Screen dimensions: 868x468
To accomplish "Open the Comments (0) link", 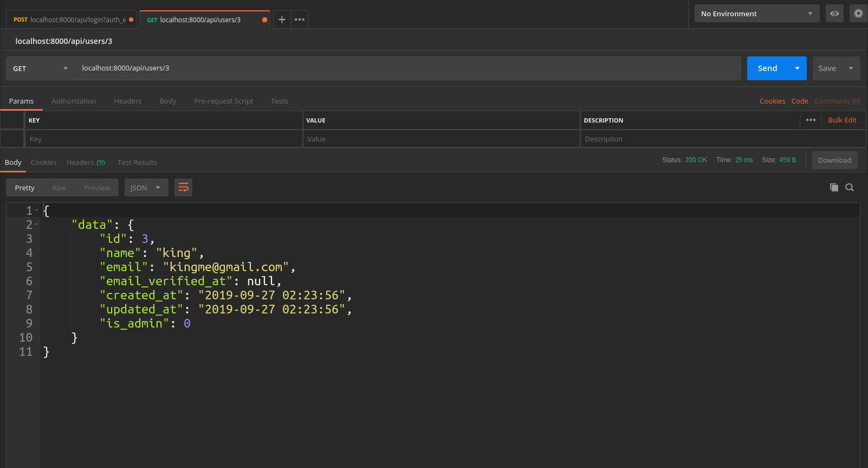I will pyautogui.click(x=837, y=101).
